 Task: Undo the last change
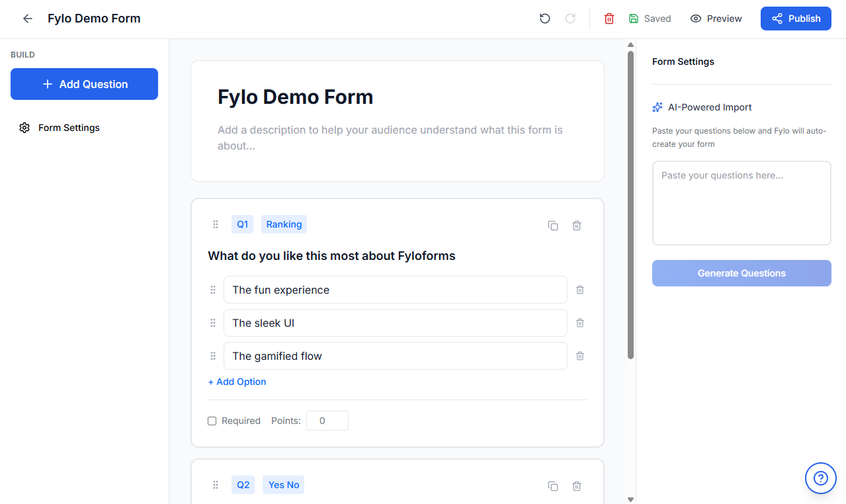pos(544,19)
